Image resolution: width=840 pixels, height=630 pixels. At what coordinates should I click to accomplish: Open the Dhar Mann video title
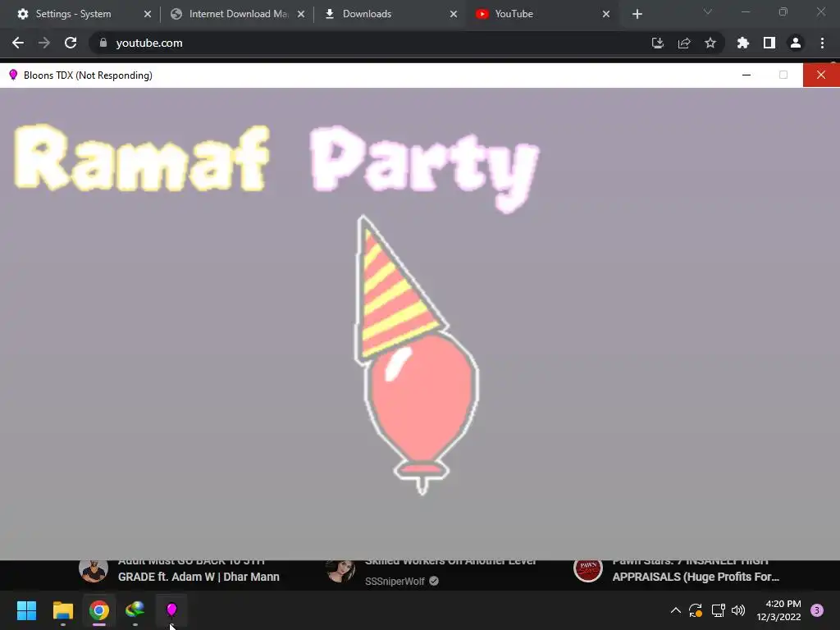coord(199,569)
